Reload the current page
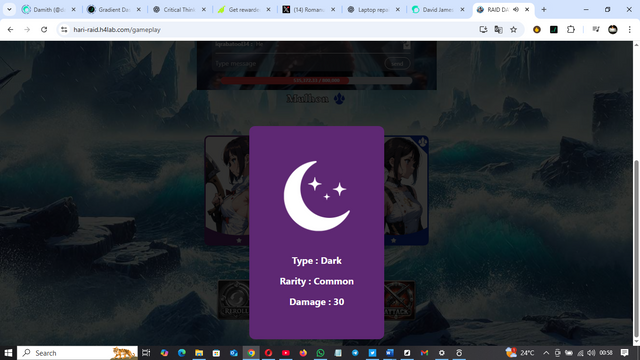This screenshot has height=360, width=640. tap(44, 29)
